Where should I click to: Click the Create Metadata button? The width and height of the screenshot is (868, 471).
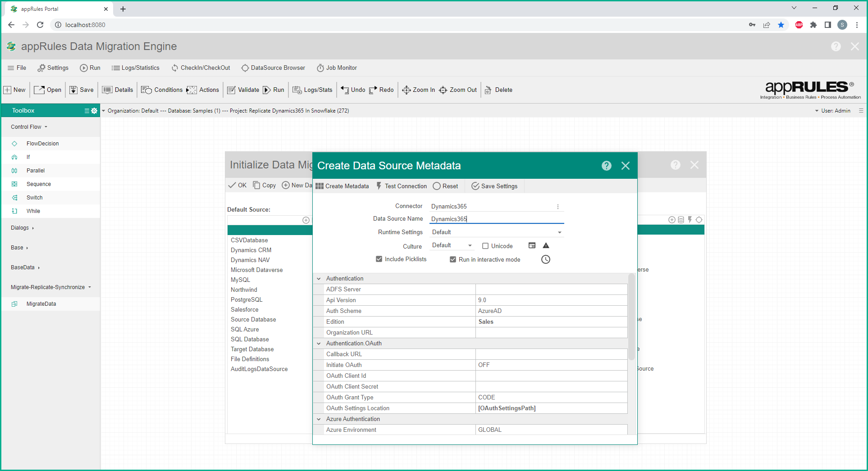[342, 186]
